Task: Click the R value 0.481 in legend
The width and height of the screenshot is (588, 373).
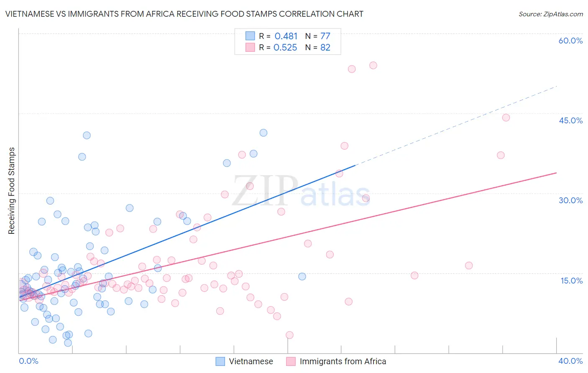Action: [286, 36]
